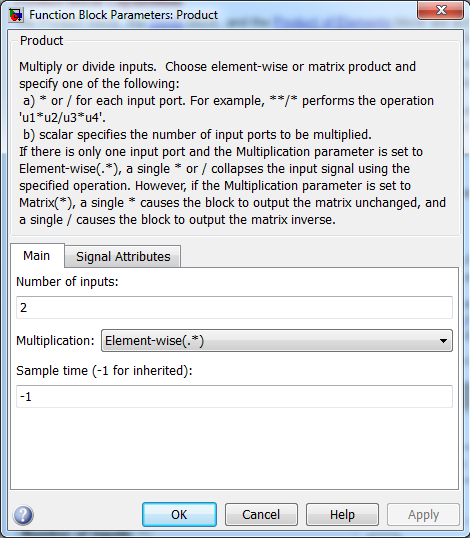Image resolution: width=470 pixels, height=538 pixels.
Task: Open the Multiplication dropdown arrow
Action: [443, 341]
